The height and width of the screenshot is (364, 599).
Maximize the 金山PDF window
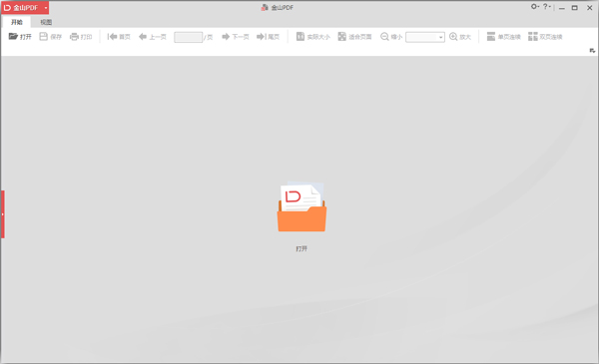575,8
